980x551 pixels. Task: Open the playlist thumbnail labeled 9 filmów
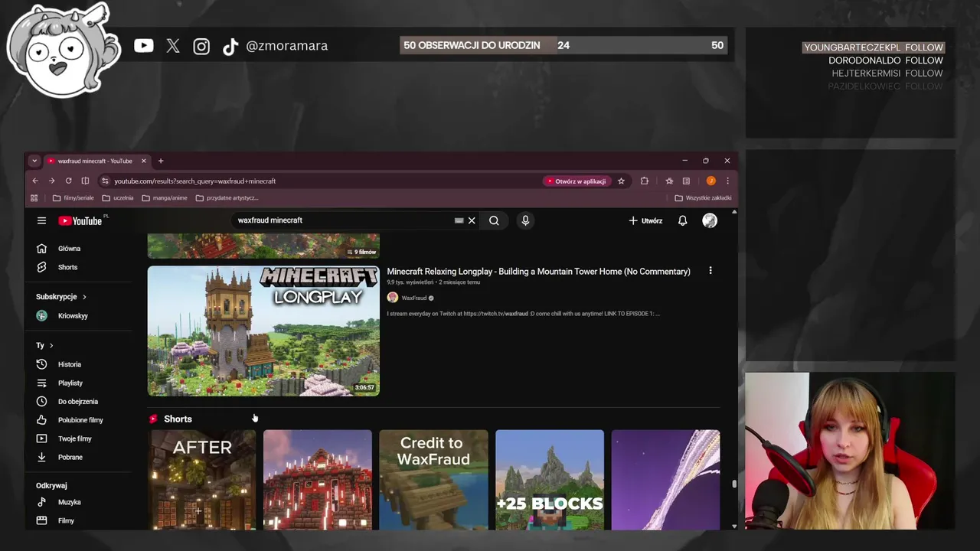point(263,246)
